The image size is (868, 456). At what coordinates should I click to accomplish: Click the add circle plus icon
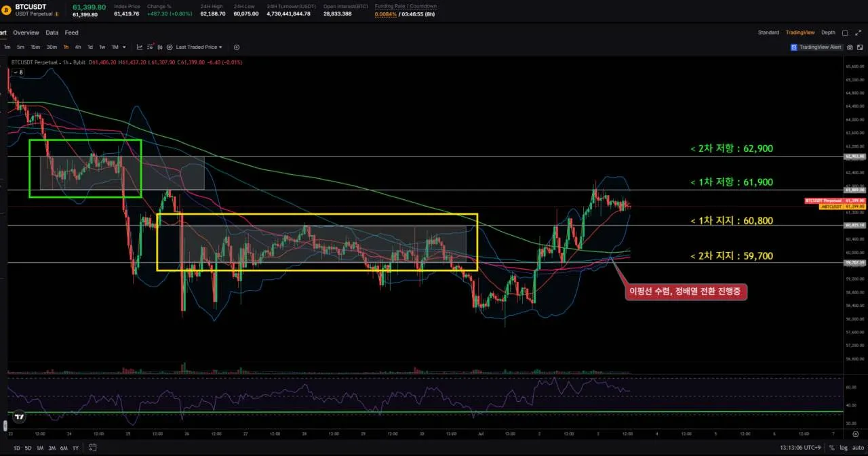tap(237, 47)
